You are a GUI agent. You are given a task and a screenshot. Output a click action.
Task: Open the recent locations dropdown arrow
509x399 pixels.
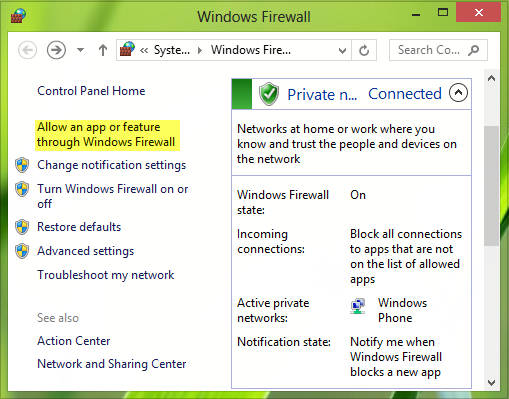click(x=80, y=50)
